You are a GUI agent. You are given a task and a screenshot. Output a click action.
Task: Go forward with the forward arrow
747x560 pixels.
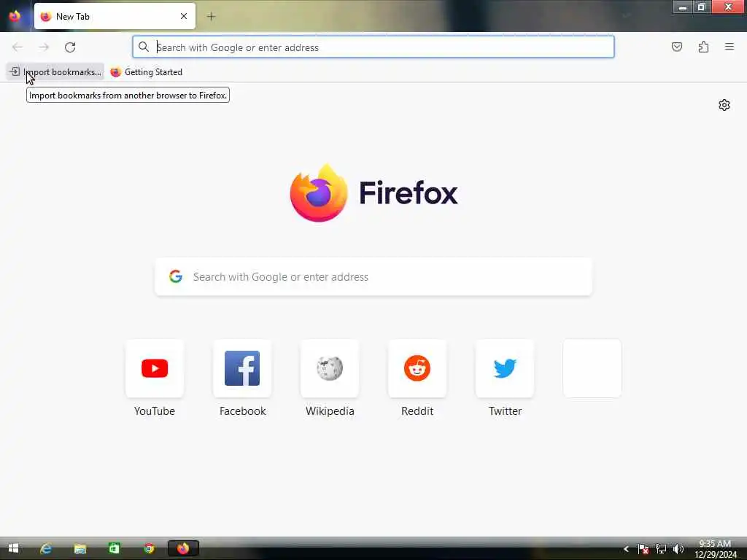pyautogui.click(x=44, y=47)
